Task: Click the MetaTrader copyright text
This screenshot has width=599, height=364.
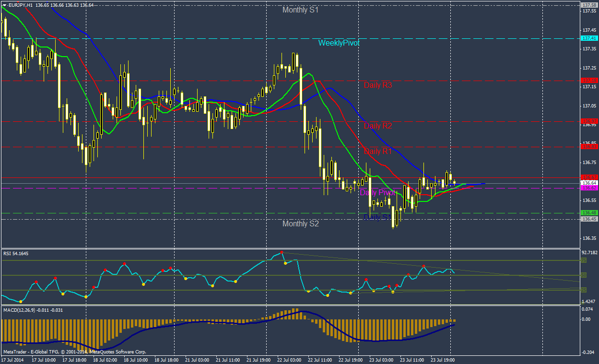Action: click(74, 352)
